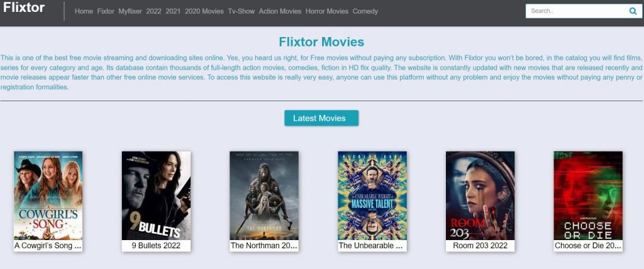Click the Latest Movies button
This screenshot has height=269, width=644.
(321, 118)
